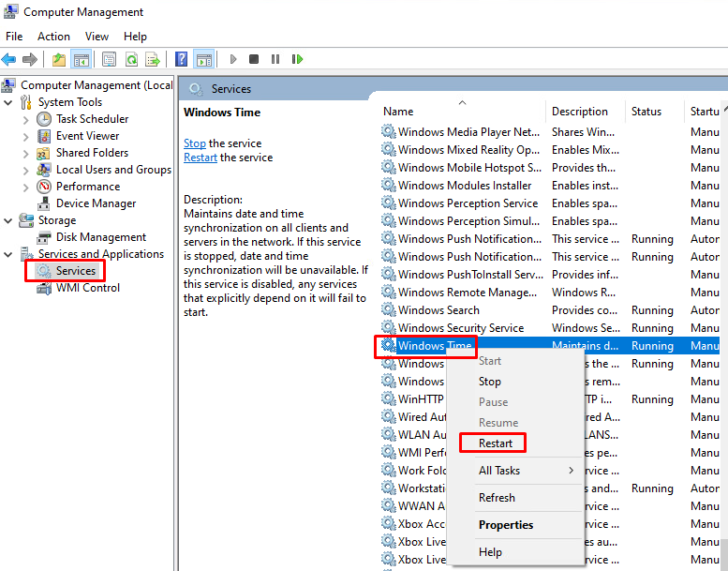Select the Windows Time service row

coord(550,346)
